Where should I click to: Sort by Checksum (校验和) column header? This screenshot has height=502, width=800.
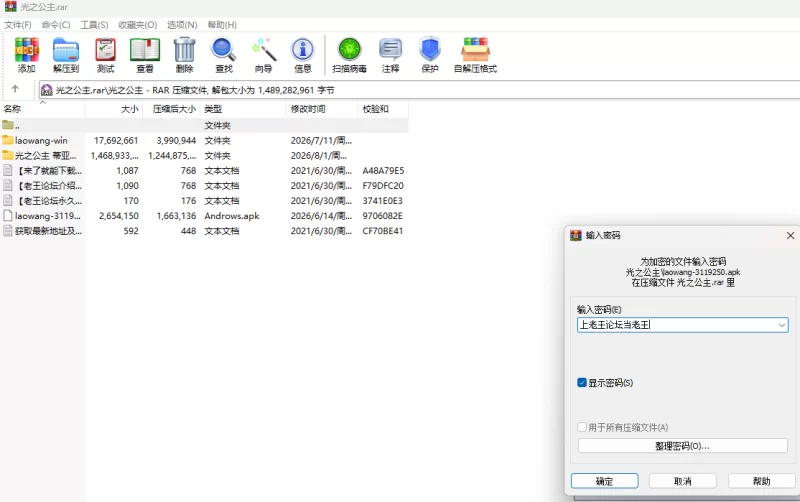coord(383,109)
